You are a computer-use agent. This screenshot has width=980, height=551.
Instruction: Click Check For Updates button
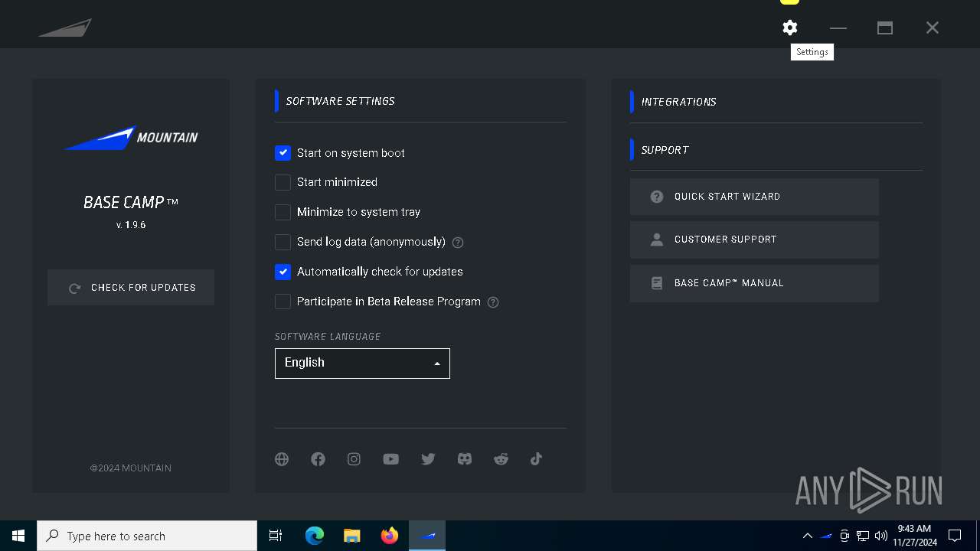pos(131,288)
